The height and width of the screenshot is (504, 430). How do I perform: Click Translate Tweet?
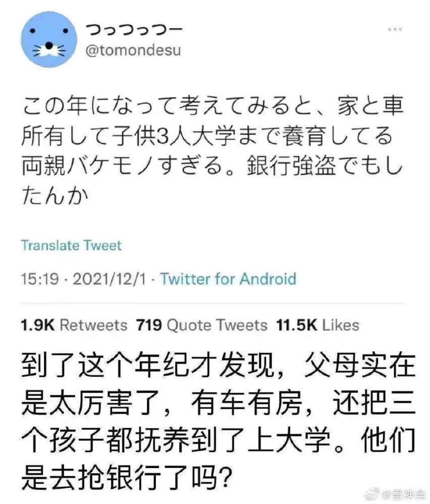coord(70,246)
